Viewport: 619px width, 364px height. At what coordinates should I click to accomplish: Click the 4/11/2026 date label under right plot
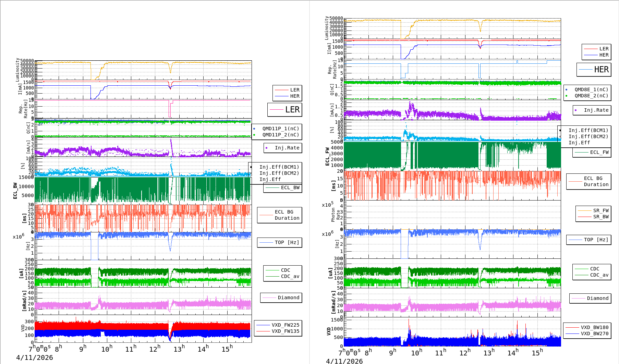(344, 361)
